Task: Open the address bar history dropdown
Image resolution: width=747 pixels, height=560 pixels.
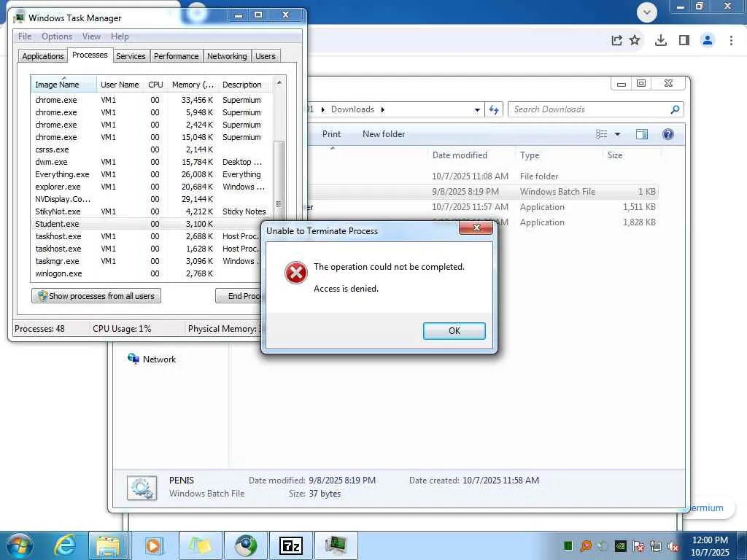Action: tap(477, 110)
